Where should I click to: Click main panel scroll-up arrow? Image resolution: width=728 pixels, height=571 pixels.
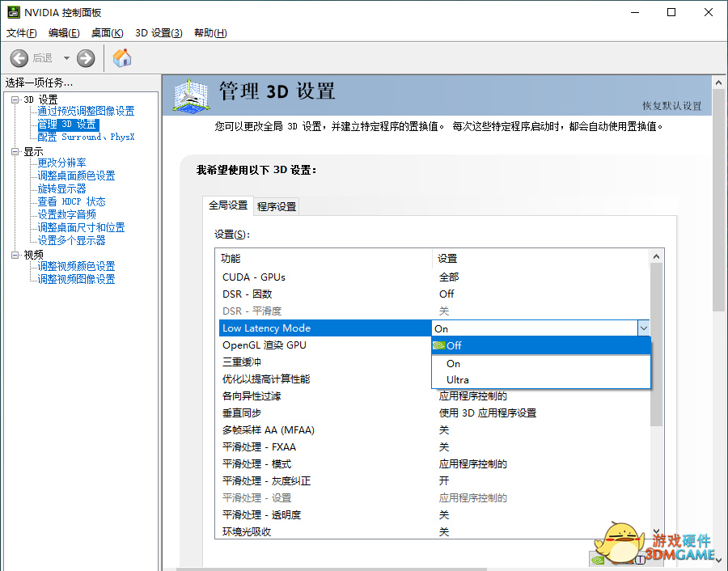(719, 82)
